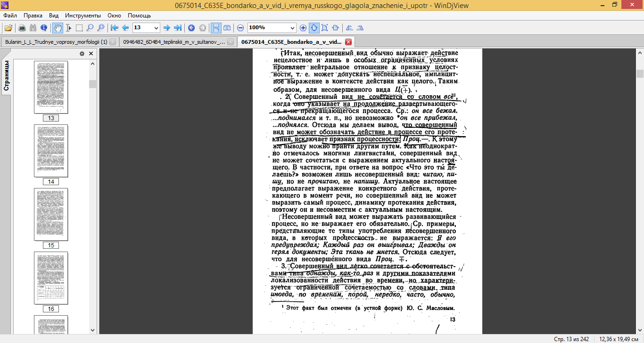Select page 16 thumbnail

coord(51,278)
